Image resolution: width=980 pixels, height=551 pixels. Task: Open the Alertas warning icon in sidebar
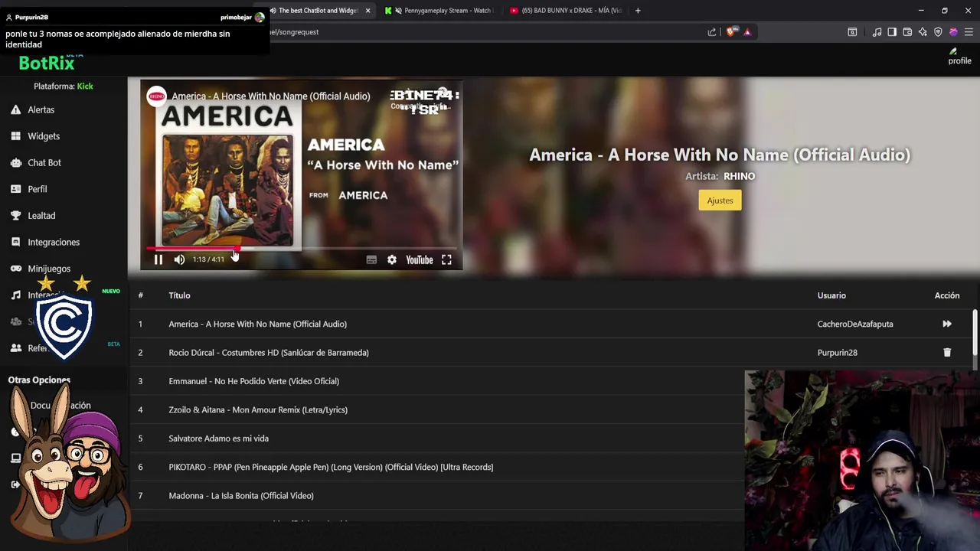[15, 110]
